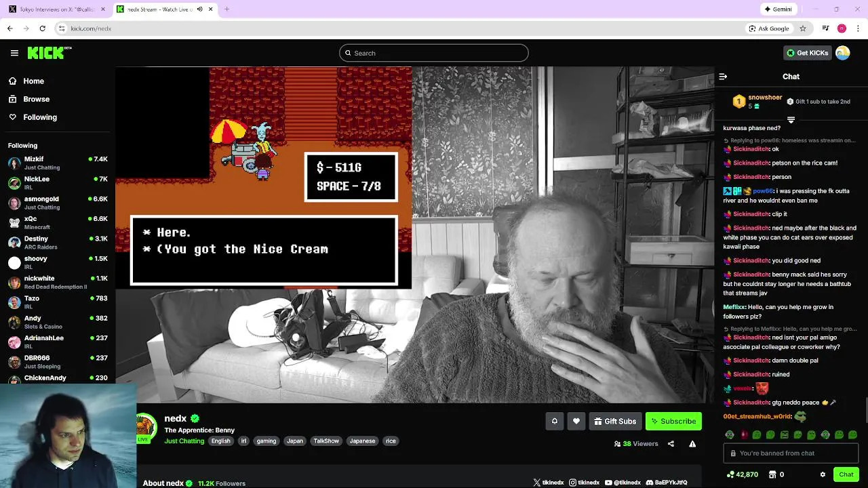Switch to the Tokyo Interviews X browser tab
This screenshot has width=868, height=488.
point(57,9)
